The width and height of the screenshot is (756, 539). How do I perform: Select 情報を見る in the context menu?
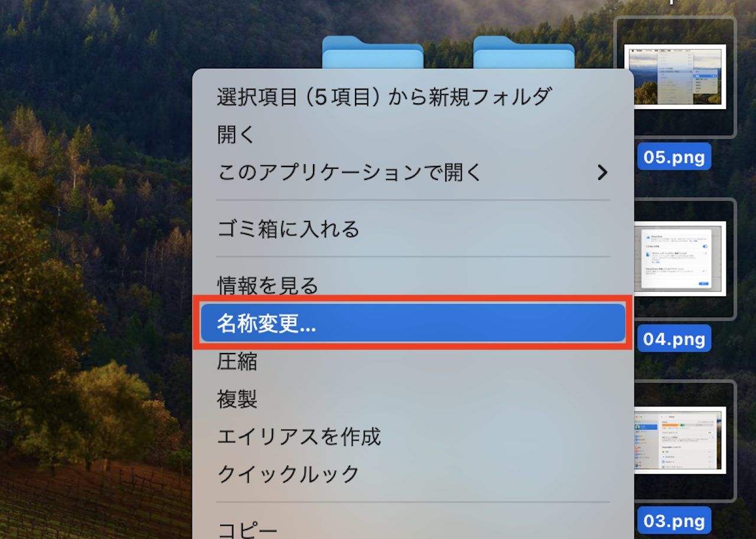point(413,286)
